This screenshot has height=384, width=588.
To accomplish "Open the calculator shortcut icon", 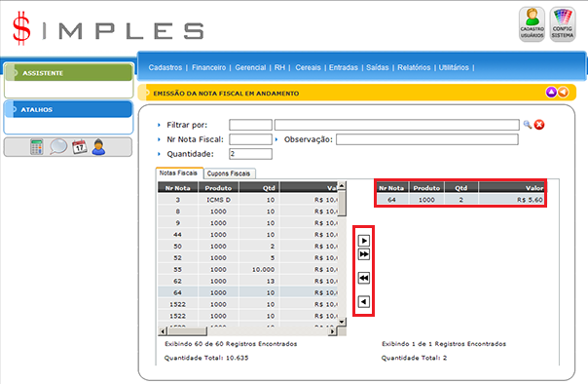I will pyautogui.click(x=36, y=147).
